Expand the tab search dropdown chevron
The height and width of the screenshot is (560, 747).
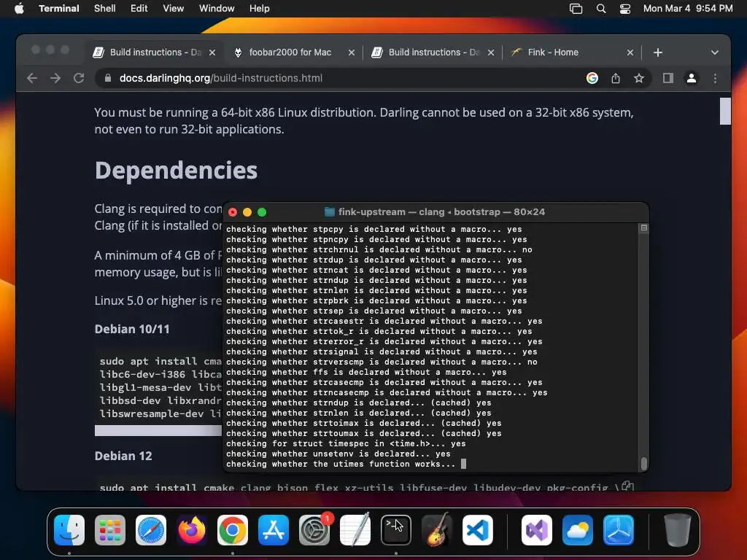[x=715, y=52]
